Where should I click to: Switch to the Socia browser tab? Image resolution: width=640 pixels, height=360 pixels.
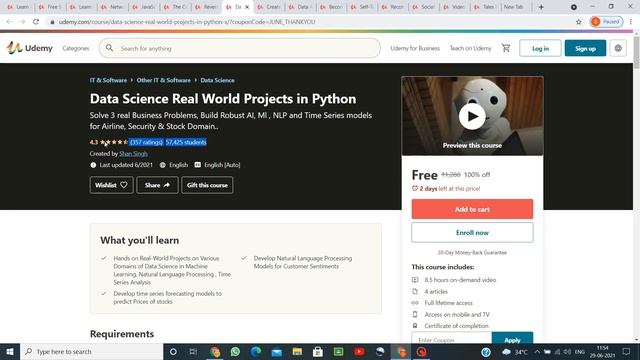coord(423,7)
